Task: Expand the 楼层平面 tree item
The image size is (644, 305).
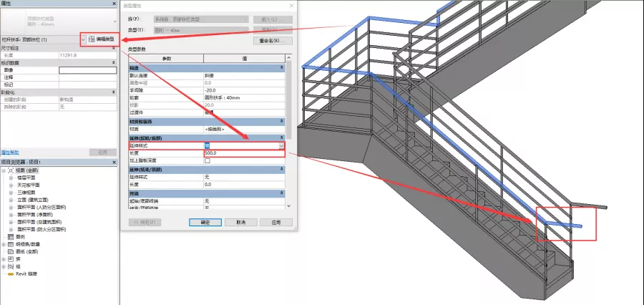Action: 11,178
